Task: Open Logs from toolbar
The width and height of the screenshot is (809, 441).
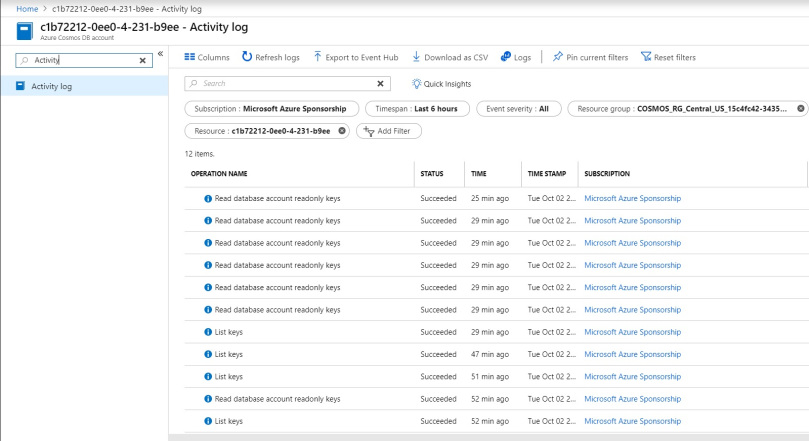Action: tap(516, 57)
